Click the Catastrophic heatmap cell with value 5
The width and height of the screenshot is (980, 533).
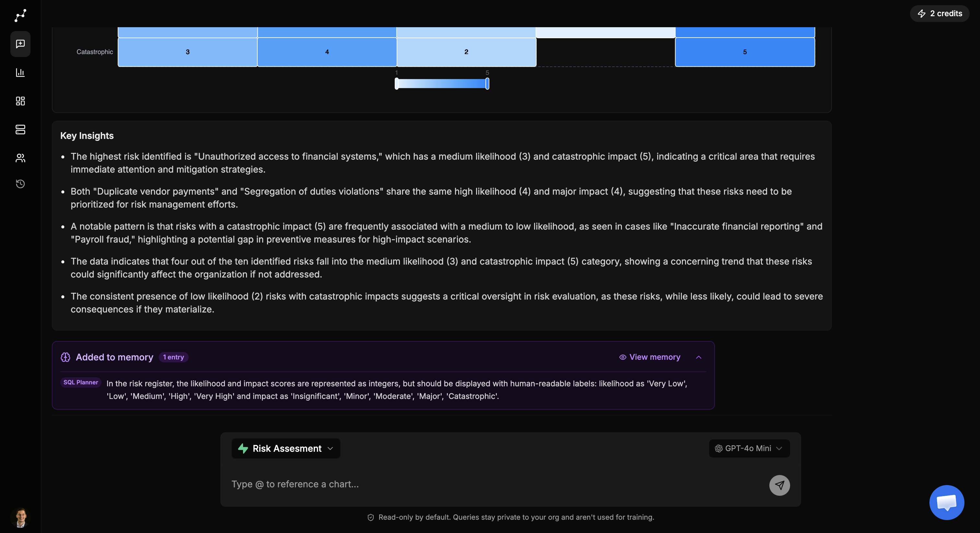[745, 52]
